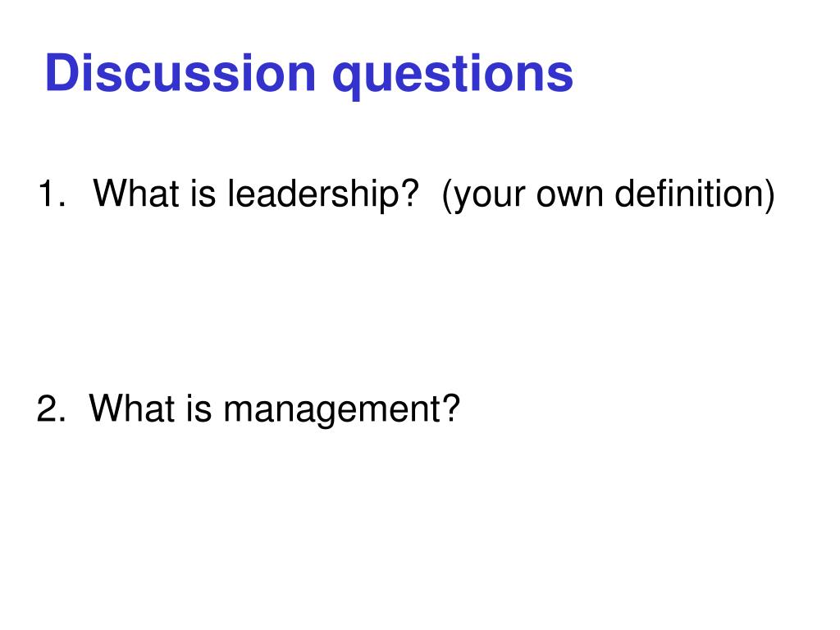Select the word "own"
The height and width of the screenshot is (630, 840).
[x=570, y=197]
